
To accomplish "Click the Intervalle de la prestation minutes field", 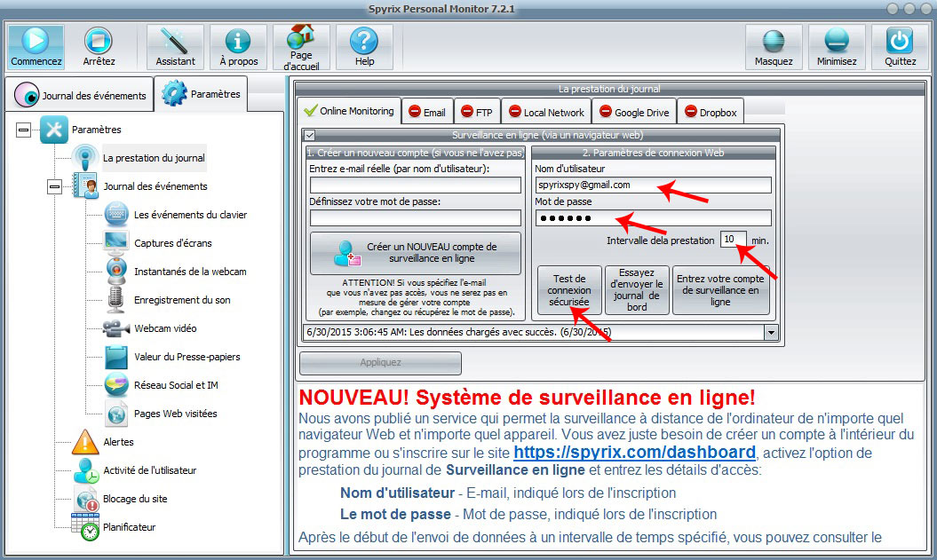I will [x=734, y=240].
